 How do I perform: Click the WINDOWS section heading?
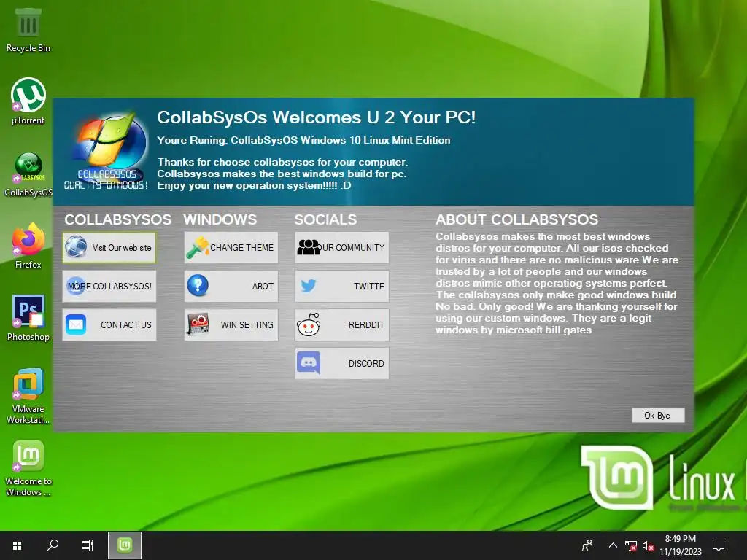pos(220,219)
